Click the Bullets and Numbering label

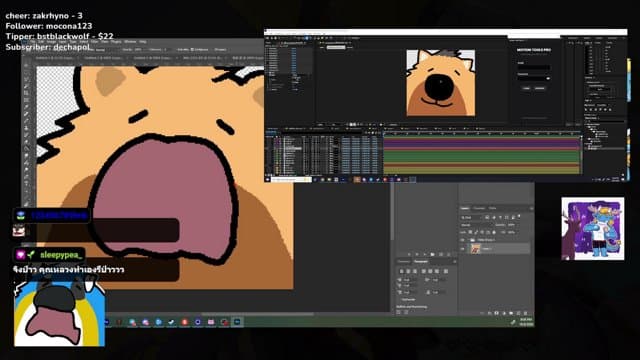pyautogui.click(x=412, y=307)
